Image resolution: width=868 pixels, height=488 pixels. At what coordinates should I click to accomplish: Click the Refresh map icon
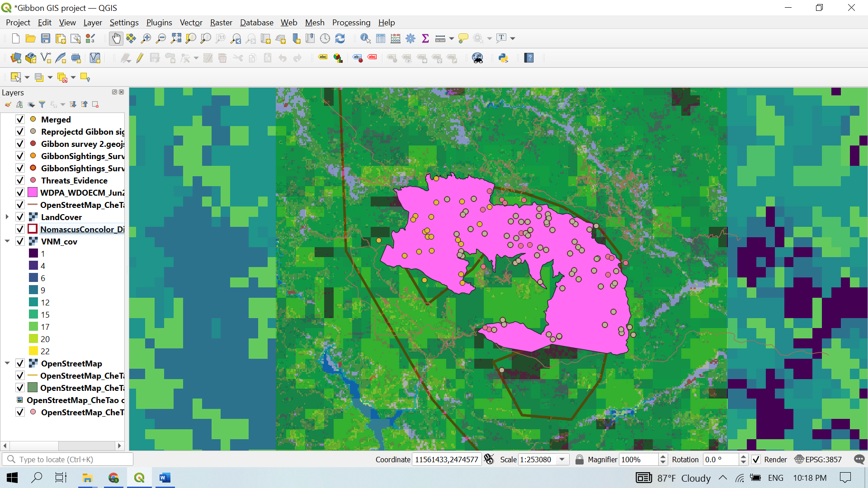340,38
